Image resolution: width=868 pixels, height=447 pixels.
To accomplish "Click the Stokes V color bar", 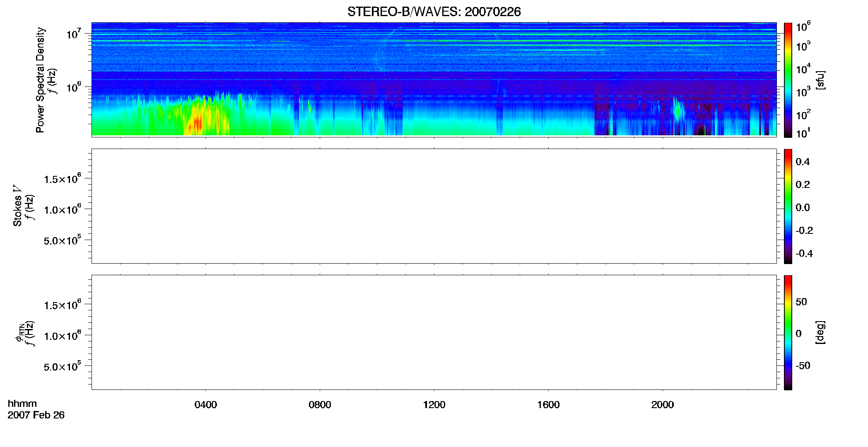I will (x=788, y=206).
